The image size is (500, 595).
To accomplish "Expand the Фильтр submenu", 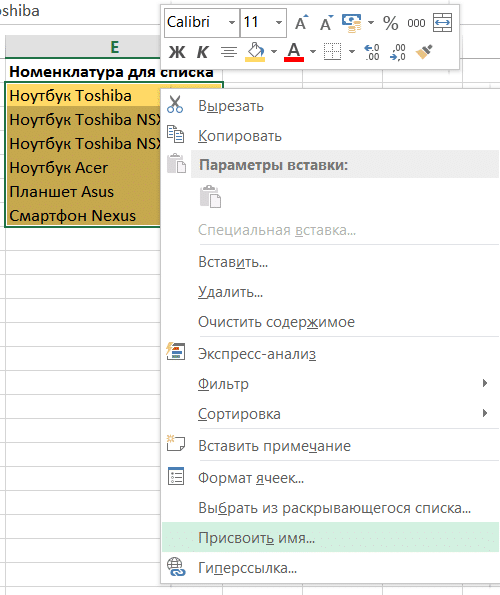I will [x=330, y=384].
